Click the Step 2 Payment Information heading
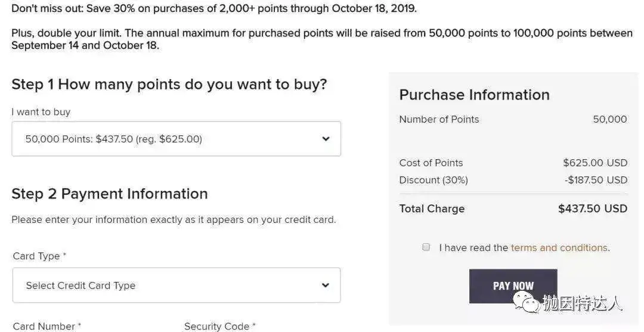The width and height of the screenshot is (644, 332). 110,194
